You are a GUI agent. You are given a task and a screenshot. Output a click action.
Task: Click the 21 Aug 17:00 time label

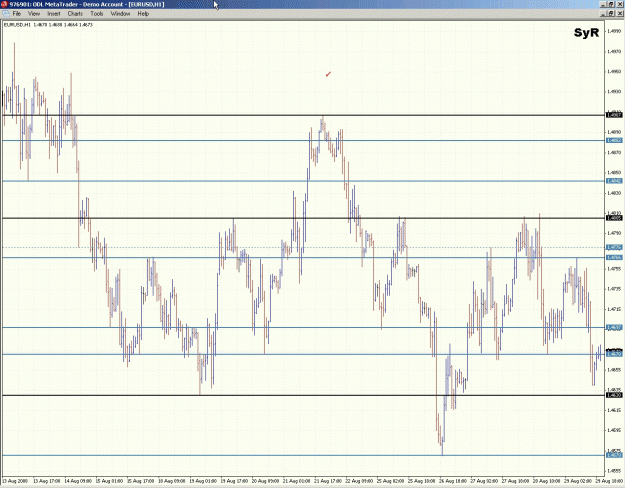coord(328,481)
